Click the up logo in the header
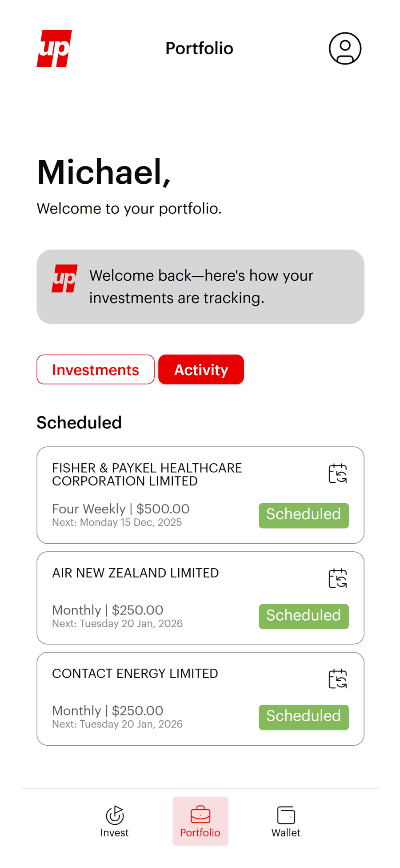The image size is (400, 868). click(x=54, y=48)
